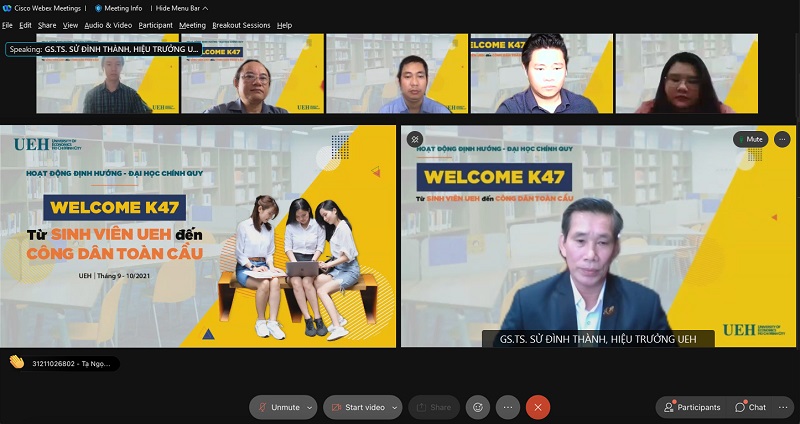
Task: Click the Start video button
Action: [358, 407]
